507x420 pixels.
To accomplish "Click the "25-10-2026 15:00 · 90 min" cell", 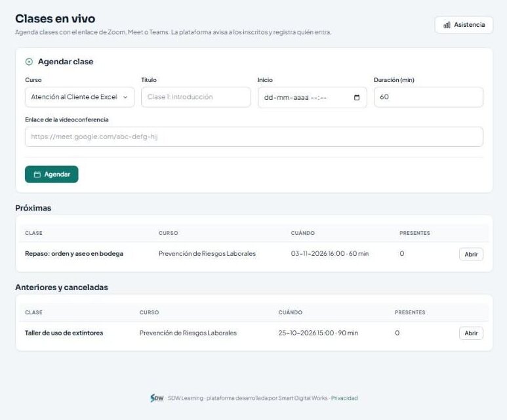I will 318,333.
